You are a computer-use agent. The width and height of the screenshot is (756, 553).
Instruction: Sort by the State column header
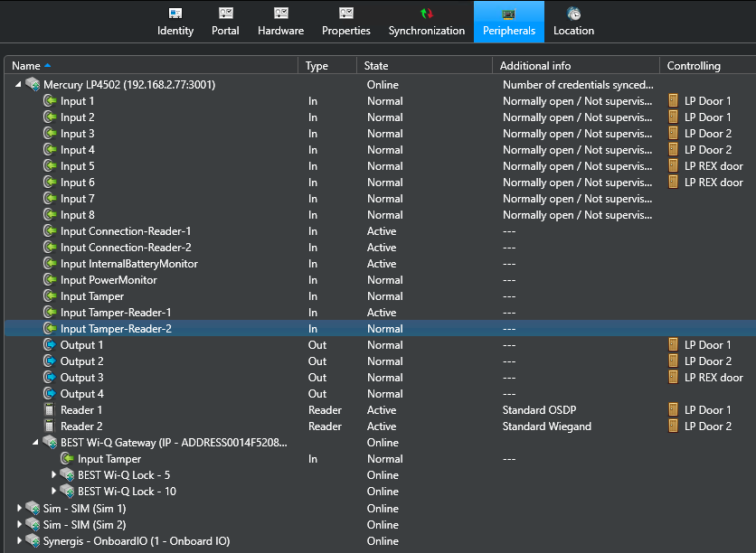(x=376, y=66)
